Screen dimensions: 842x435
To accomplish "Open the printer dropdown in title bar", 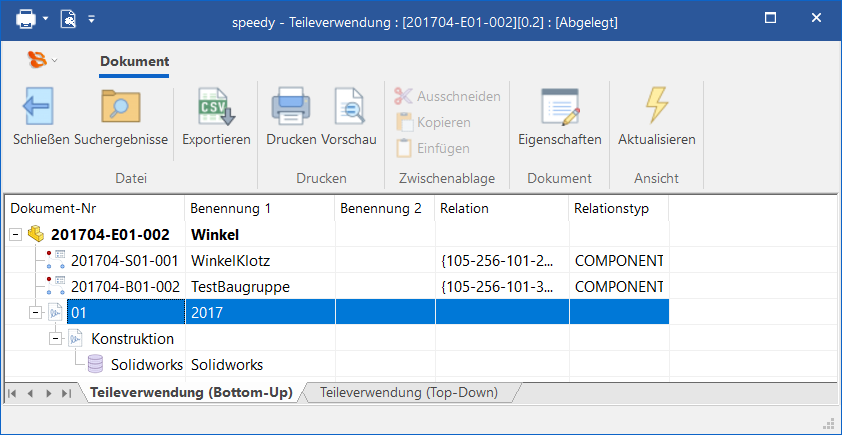I will pos(46,18).
